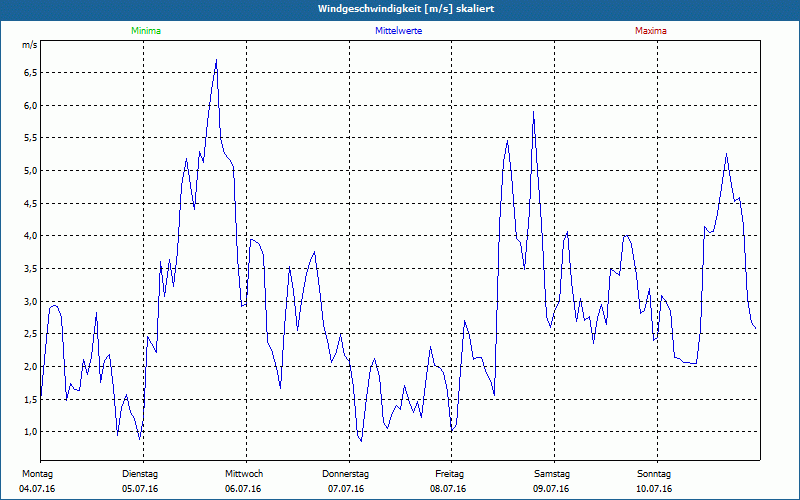Click the date 05.07.16
This screenshot has height=500, width=800.
pyautogui.click(x=140, y=489)
